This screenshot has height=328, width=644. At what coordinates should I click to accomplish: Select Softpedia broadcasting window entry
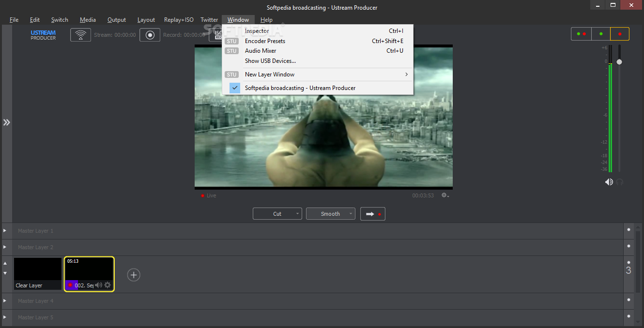318,88
